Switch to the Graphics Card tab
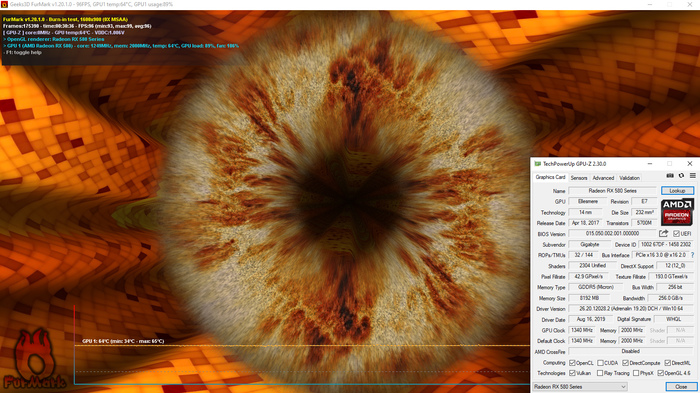 (x=550, y=177)
